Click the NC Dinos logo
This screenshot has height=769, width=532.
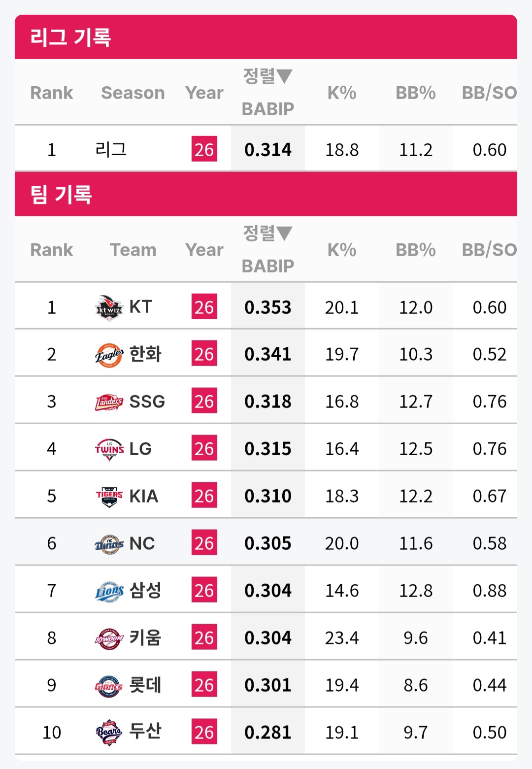tap(109, 544)
